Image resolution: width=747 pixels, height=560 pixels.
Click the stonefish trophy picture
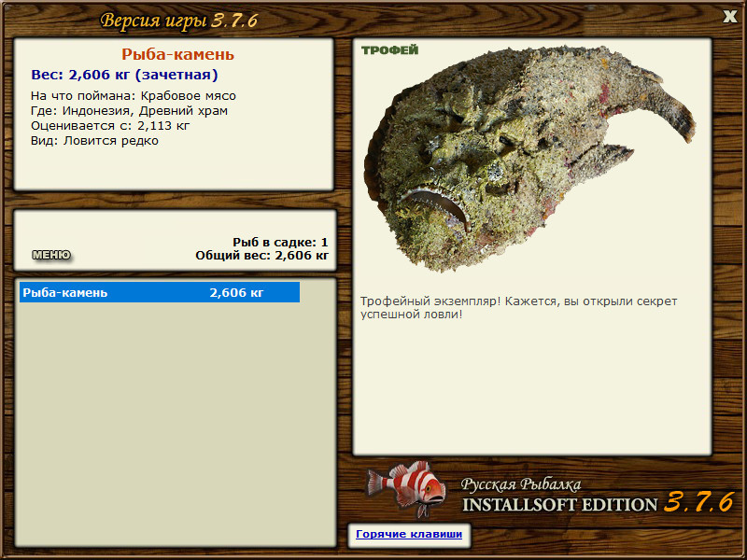pyautogui.click(x=529, y=157)
